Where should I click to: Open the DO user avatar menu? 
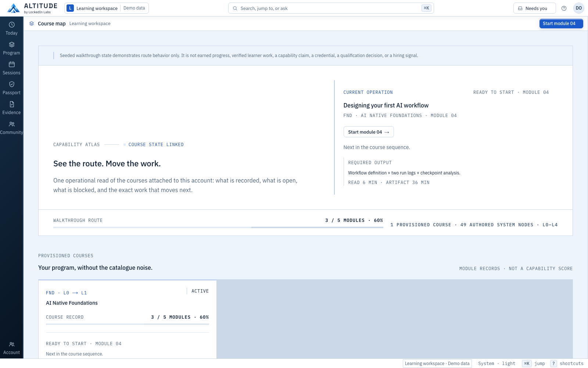[x=579, y=8]
